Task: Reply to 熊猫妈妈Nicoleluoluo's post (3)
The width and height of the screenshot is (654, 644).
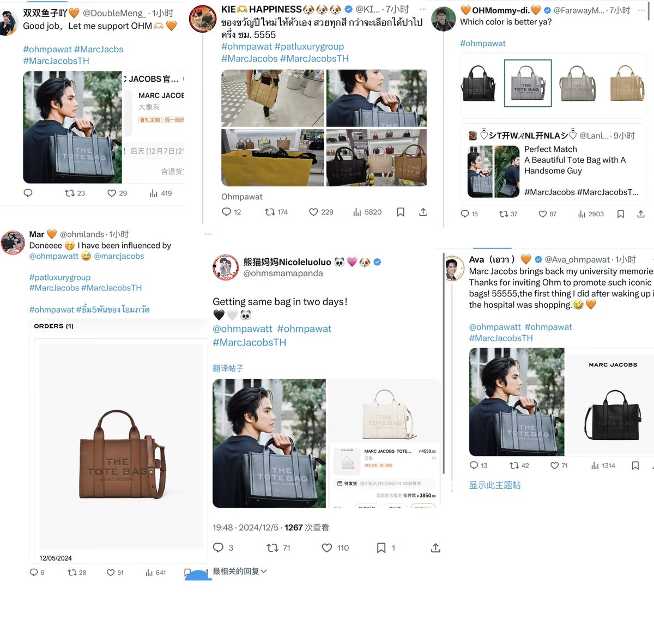Action: tap(222, 548)
